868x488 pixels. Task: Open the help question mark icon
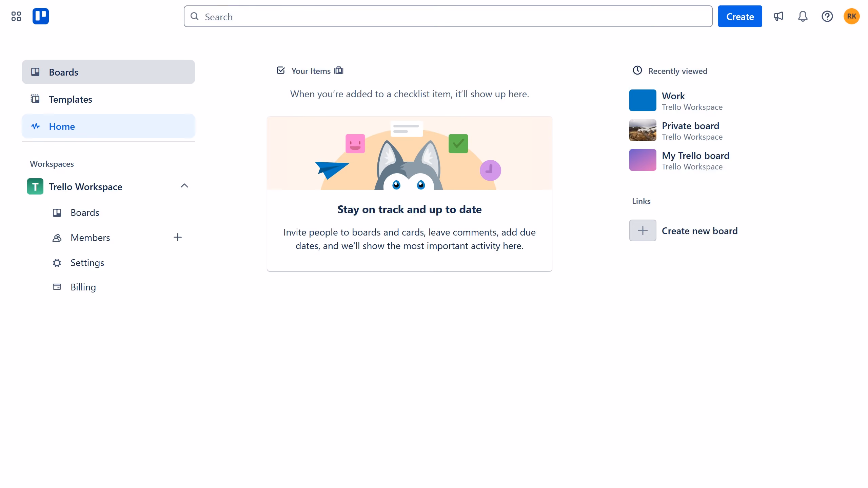827,16
